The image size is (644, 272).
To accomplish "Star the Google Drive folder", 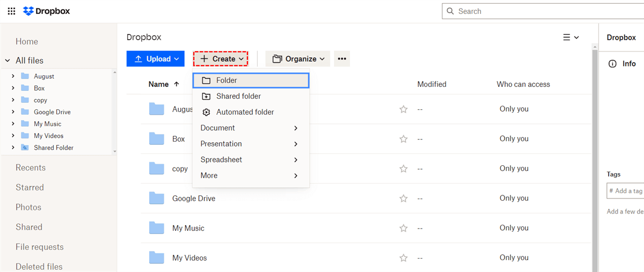I will [x=404, y=199].
